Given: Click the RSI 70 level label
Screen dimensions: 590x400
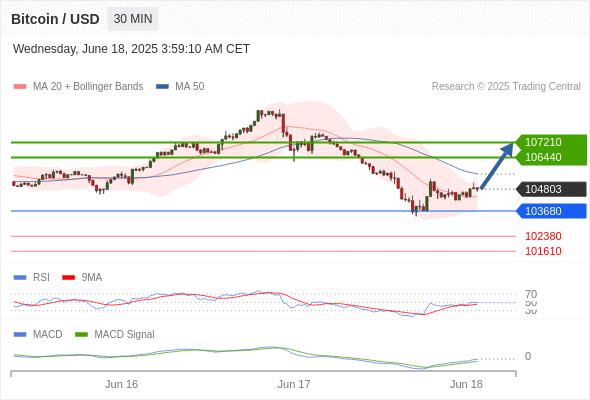Looking at the screenshot, I should tap(531, 294).
